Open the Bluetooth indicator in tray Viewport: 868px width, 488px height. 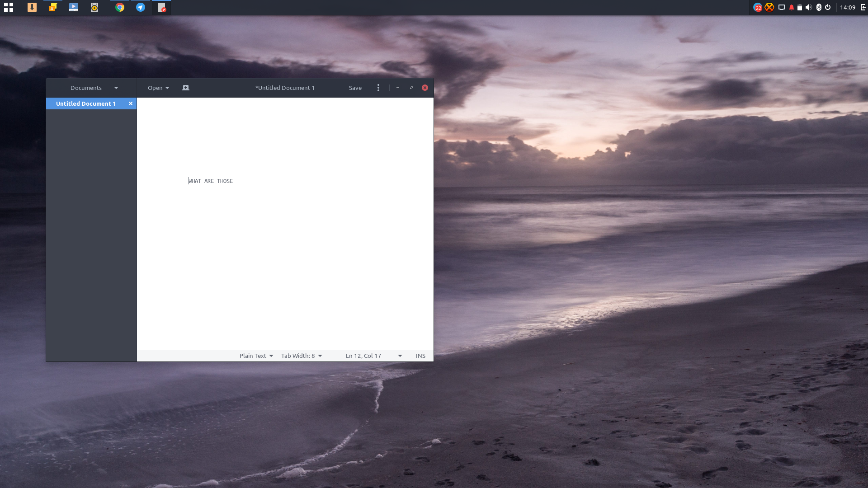tap(819, 7)
